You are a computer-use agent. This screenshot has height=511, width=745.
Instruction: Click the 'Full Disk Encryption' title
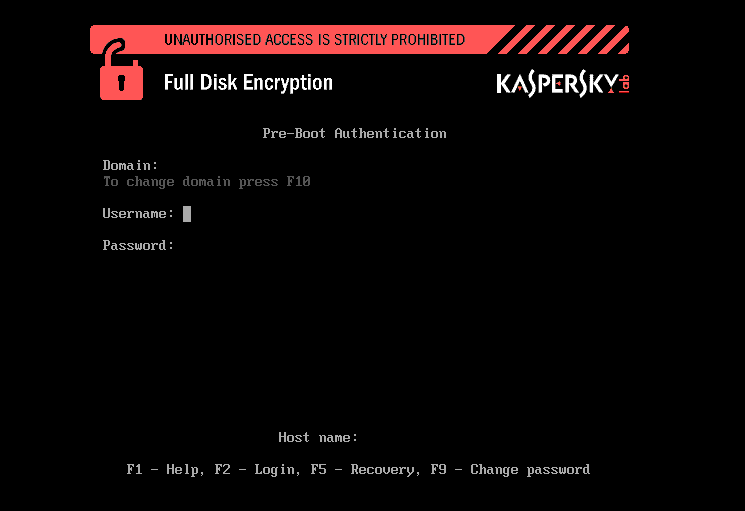(x=248, y=83)
